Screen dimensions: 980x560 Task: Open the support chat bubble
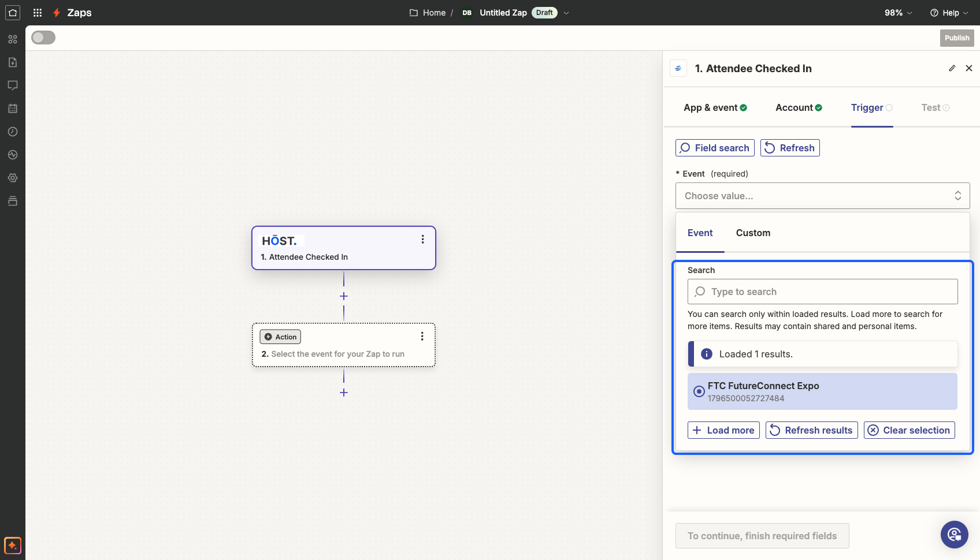click(x=955, y=535)
